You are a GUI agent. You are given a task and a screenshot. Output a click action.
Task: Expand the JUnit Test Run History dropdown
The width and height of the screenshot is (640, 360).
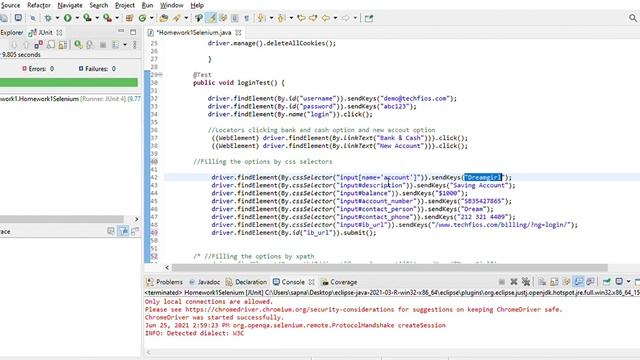click(x=125, y=44)
